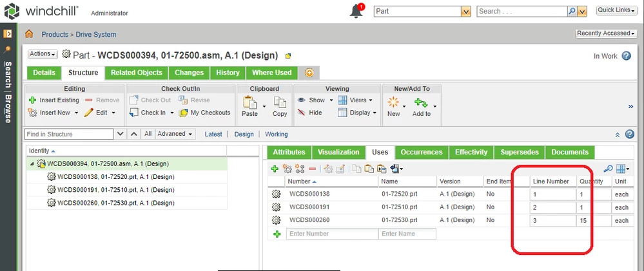The height and width of the screenshot is (271, 644).
Task: Expand the Insert New dropdown
Action: 77,113
